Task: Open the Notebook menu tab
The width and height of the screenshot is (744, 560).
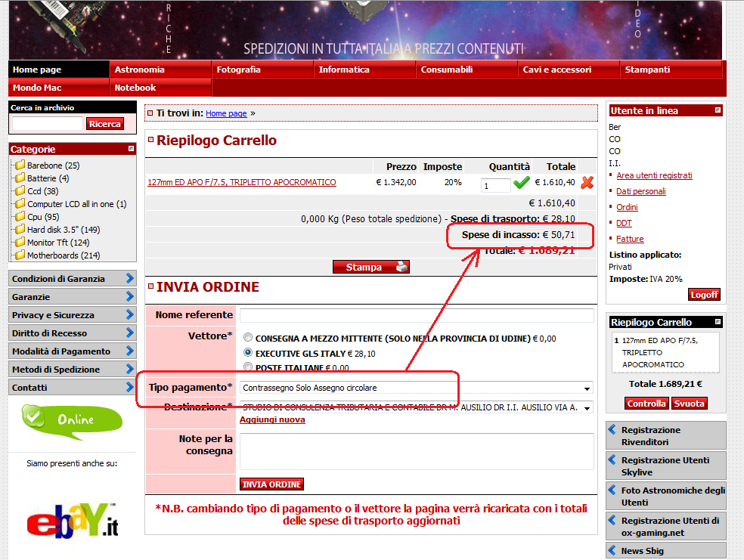Action: coord(160,87)
